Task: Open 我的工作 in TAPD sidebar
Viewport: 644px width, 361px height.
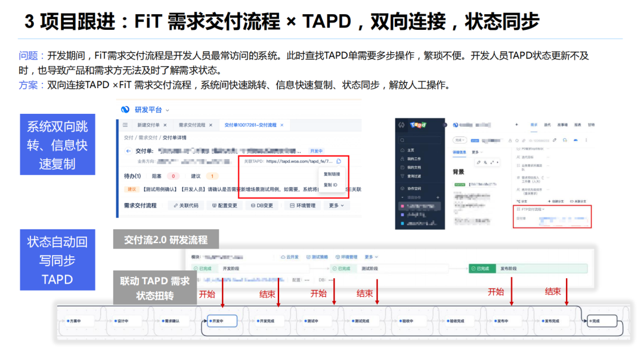Action: point(411,159)
